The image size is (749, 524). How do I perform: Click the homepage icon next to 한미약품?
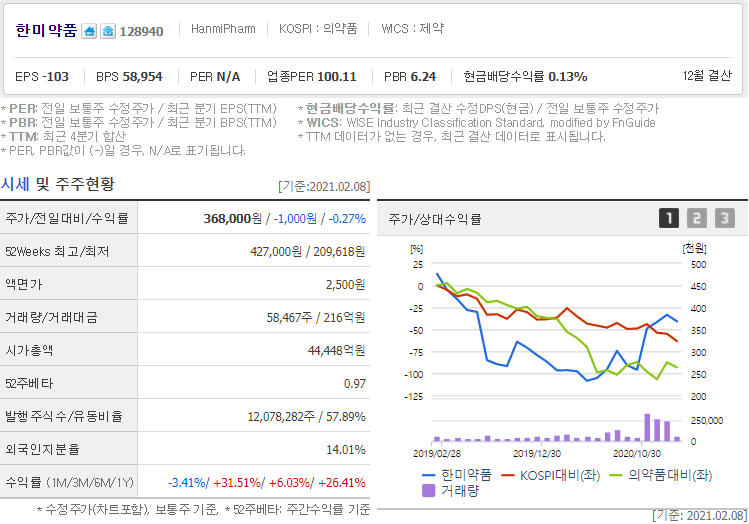point(89,32)
